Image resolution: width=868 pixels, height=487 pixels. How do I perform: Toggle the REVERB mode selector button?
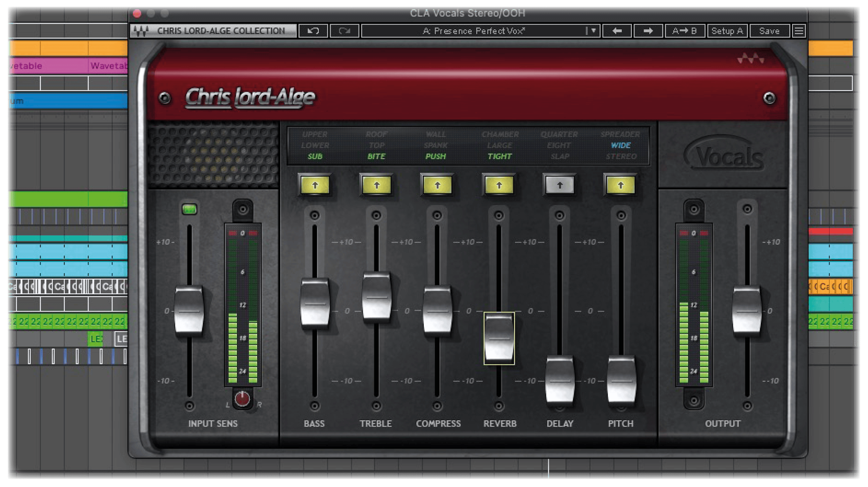(499, 185)
